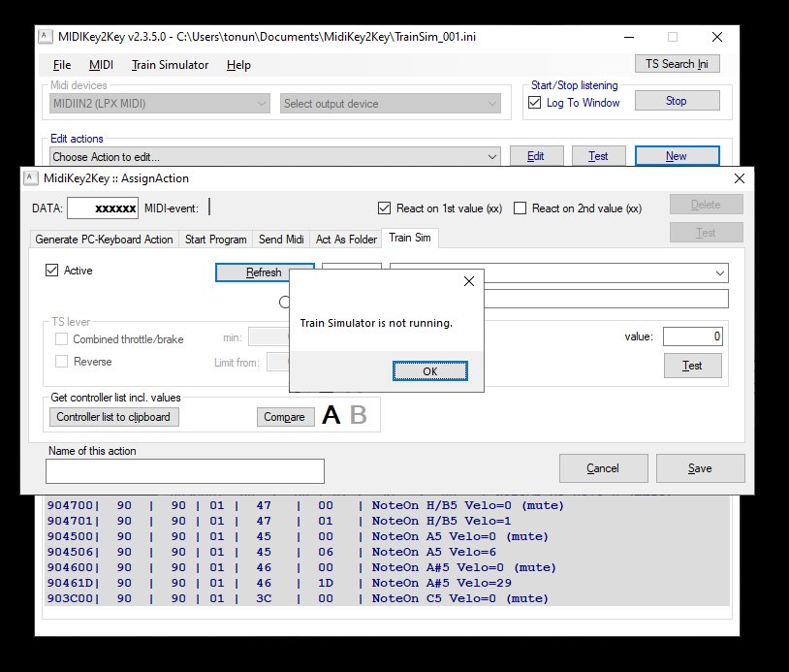
Task: Click the Compare button
Action: click(285, 417)
